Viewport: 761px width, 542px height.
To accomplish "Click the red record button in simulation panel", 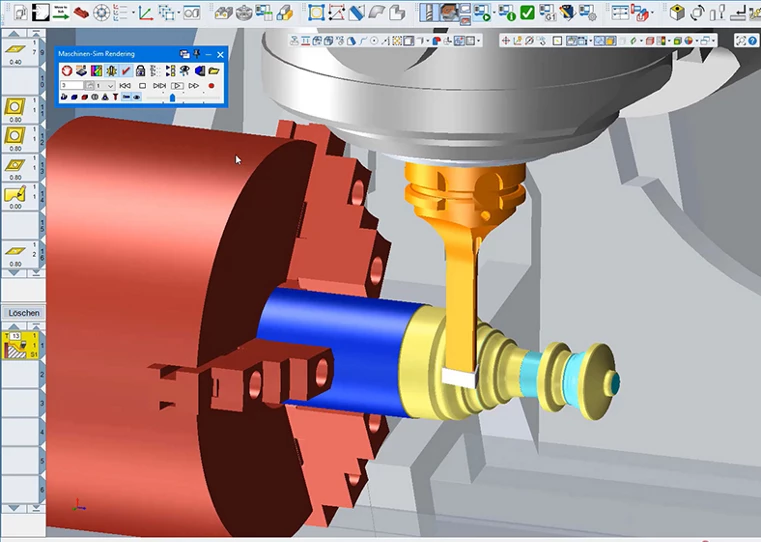I will pos(211,86).
